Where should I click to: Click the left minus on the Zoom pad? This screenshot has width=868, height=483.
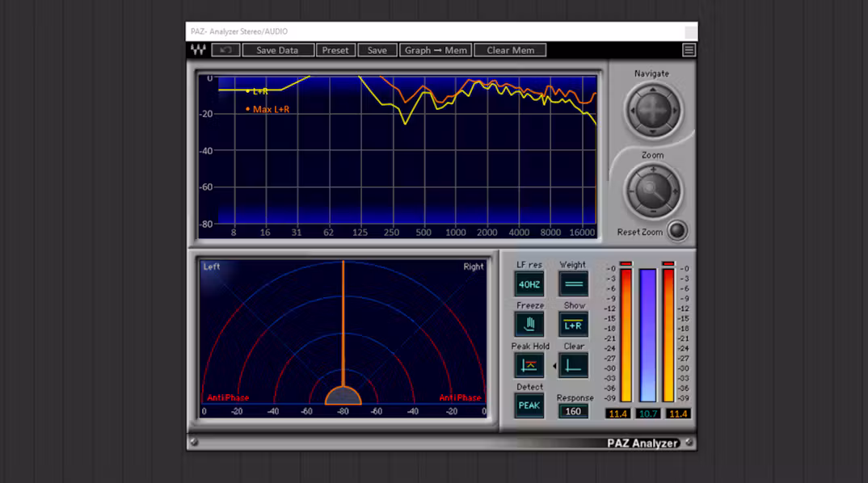coord(632,191)
